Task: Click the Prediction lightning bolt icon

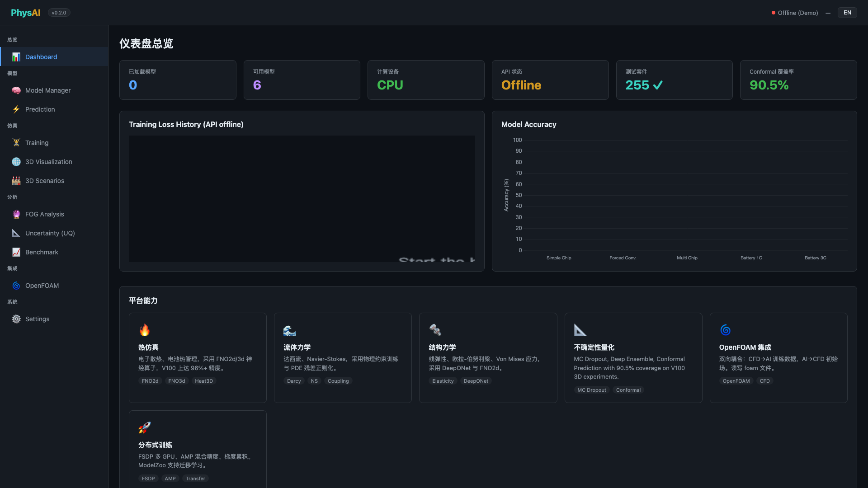Action: click(16, 109)
